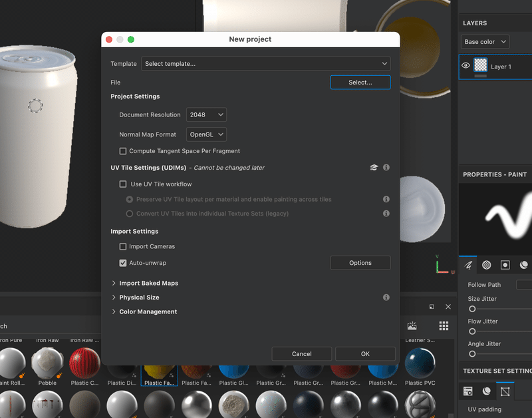Click the 'Import Settings' heading

[x=134, y=231]
